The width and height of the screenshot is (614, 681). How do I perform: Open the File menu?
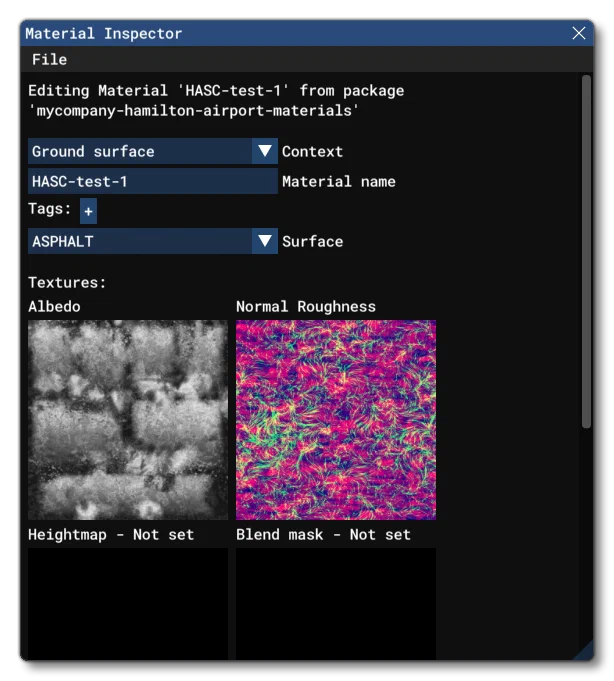50,60
